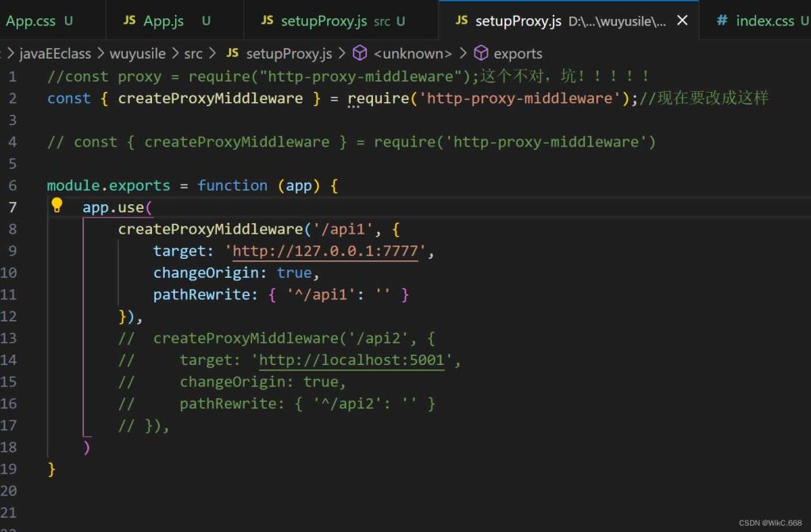Click the cube icon beside <unknown> in breadcrumbs

[x=360, y=53]
